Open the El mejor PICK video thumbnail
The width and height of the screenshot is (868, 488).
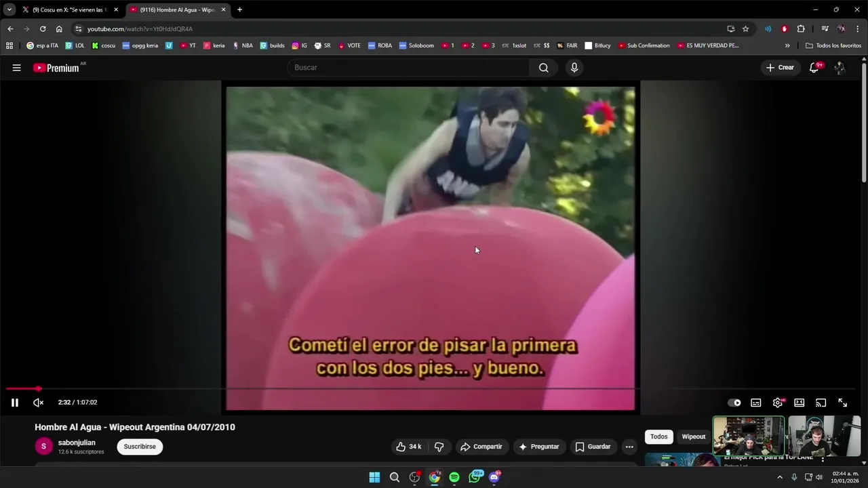click(682, 460)
